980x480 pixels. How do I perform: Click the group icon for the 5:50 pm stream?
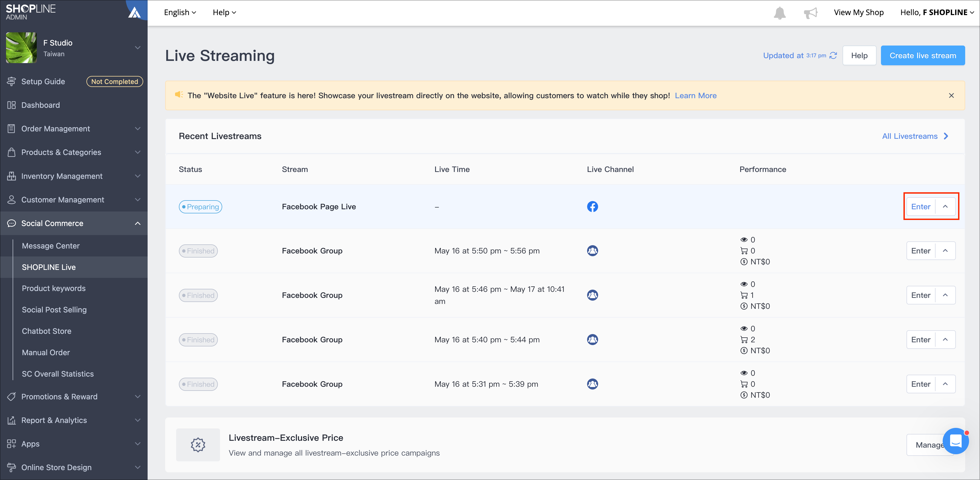click(x=592, y=251)
